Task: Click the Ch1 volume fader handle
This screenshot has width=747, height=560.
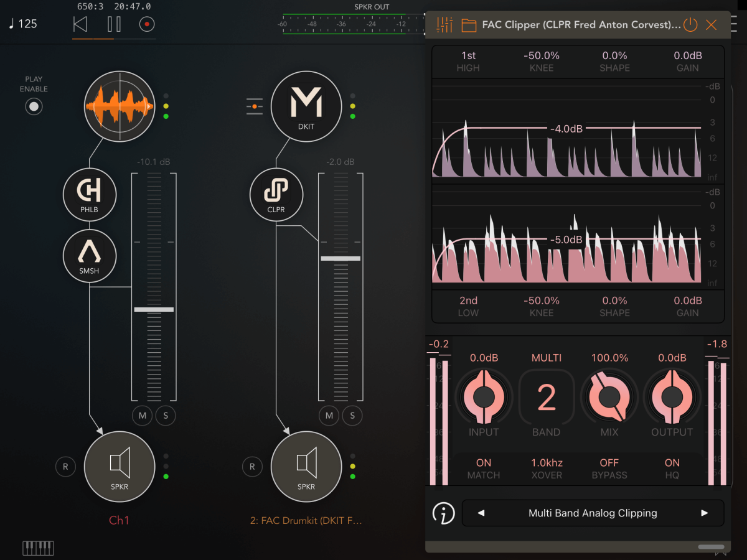Action: (x=154, y=309)
